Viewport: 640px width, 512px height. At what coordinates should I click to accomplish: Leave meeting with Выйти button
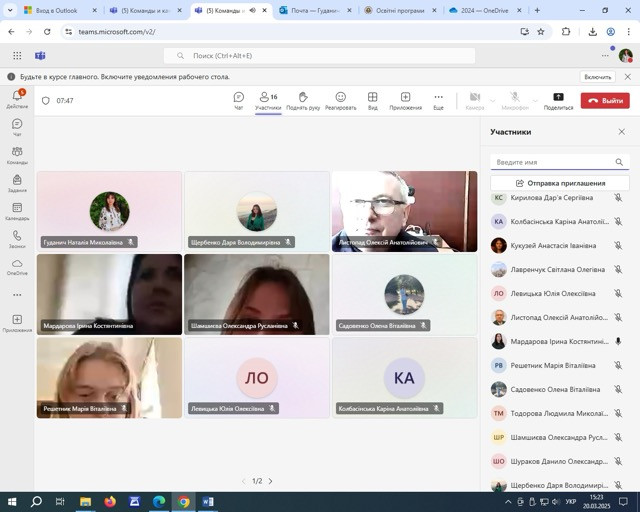(x=605, y=100)
